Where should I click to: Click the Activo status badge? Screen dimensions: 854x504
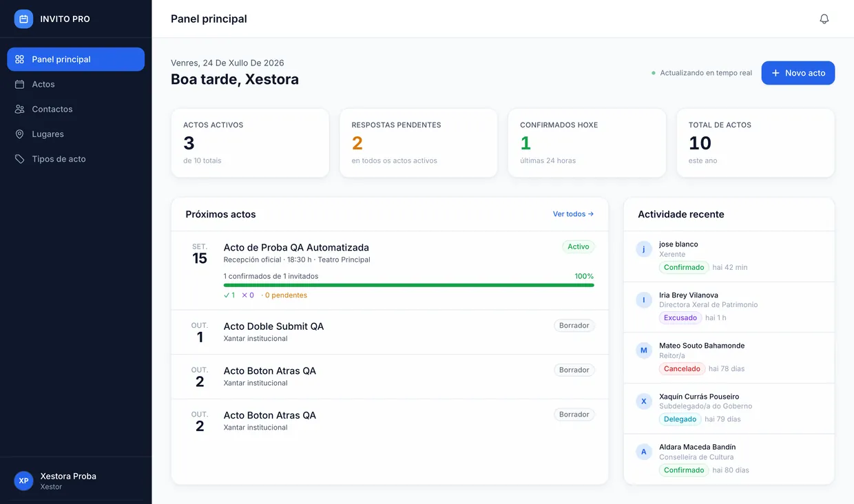[x=578, y=246]
